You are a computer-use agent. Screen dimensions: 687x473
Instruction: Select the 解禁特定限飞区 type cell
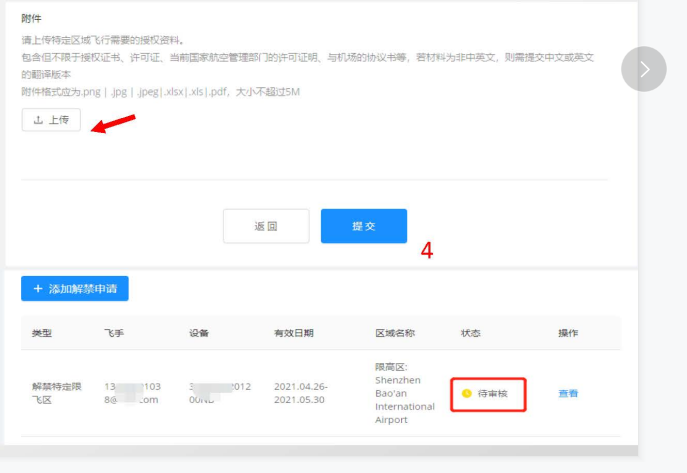pos(57,393)
